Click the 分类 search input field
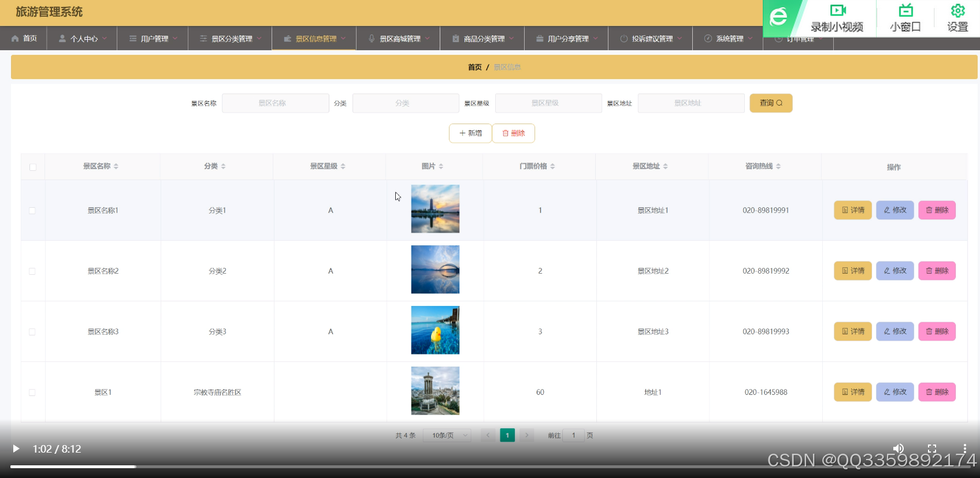Viewport: 980px width, 478px height. click(406, 103)
